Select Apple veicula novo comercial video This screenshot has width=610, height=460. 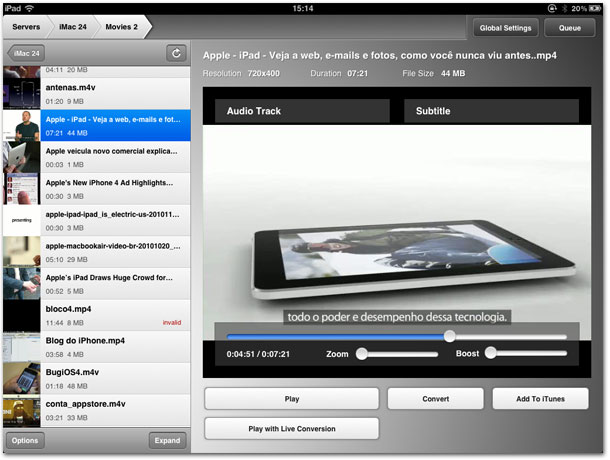tap(96, 157)
